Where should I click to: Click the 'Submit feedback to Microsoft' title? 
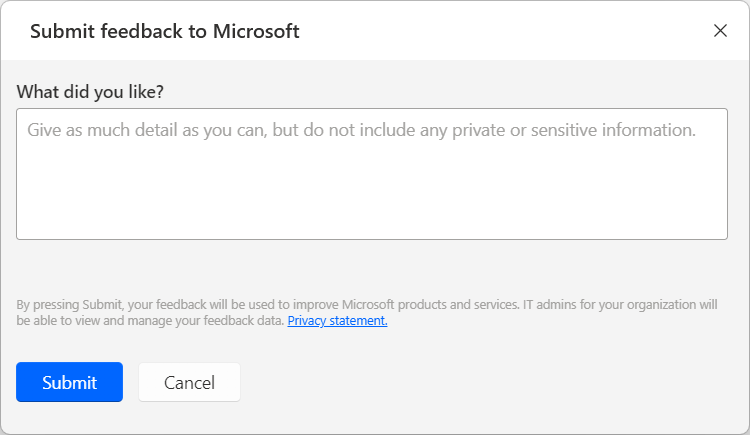[x=165, y=31]
